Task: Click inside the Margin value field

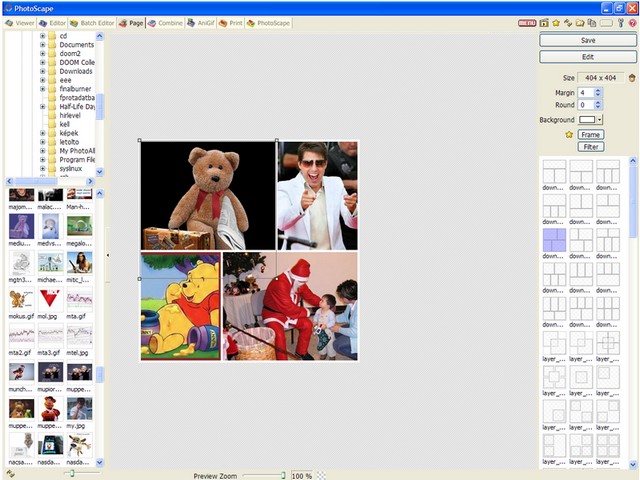Action: coord(586,93)
